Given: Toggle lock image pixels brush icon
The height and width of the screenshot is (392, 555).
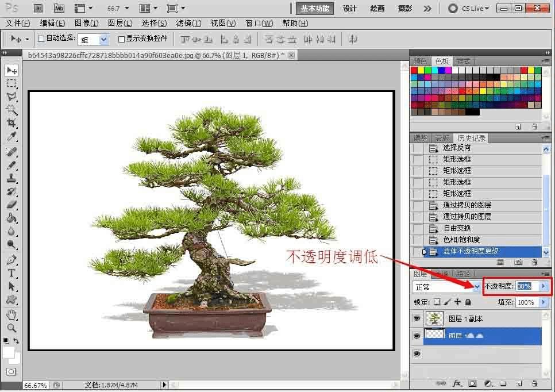Looking at the screenshot, I should 448,302.
